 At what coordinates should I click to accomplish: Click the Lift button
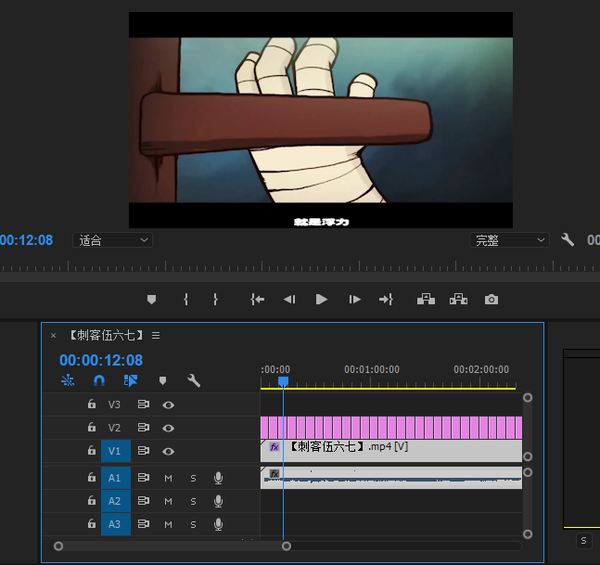426,299
